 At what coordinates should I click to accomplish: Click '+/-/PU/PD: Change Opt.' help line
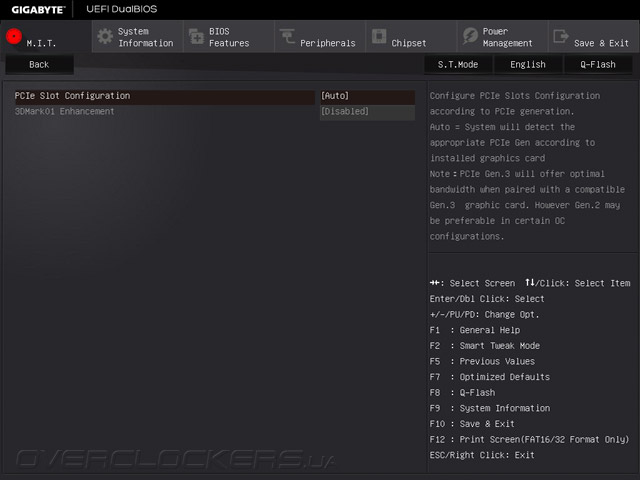click(484, 314)
